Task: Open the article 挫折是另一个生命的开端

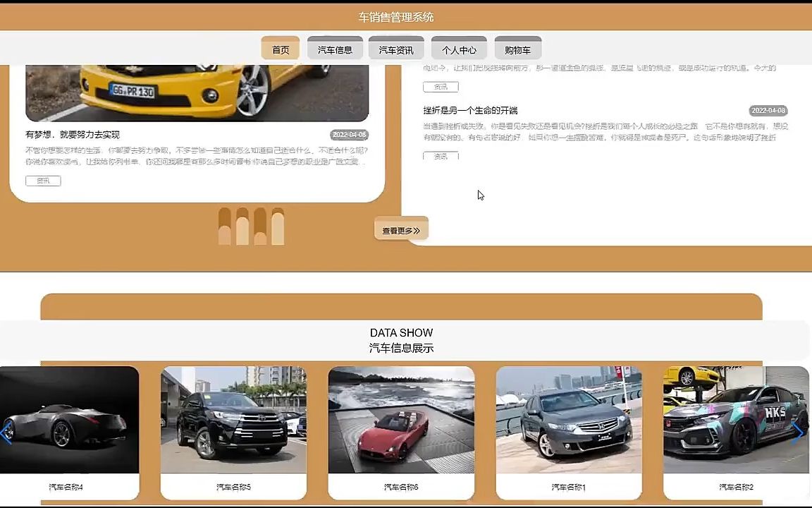Action: tap(471, 110)
